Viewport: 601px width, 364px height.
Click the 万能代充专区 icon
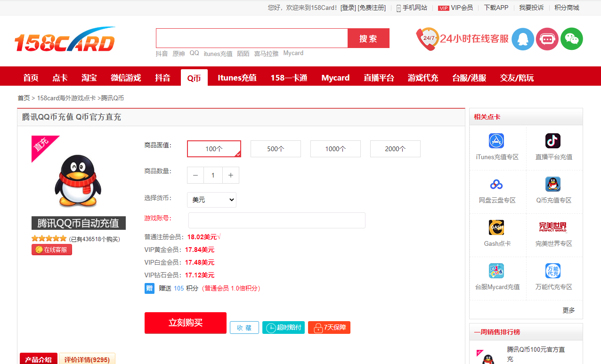click(x=553, y=271)
